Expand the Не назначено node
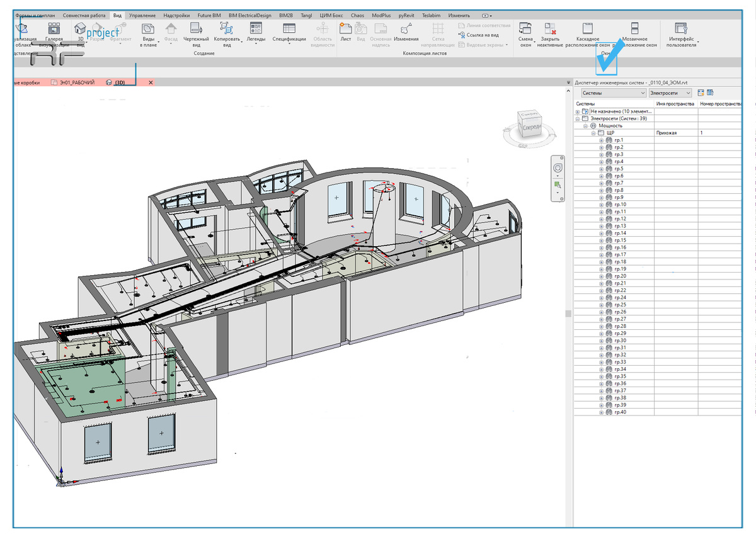The height and width of the screenshot is (537, 756). tap(578, 111)
